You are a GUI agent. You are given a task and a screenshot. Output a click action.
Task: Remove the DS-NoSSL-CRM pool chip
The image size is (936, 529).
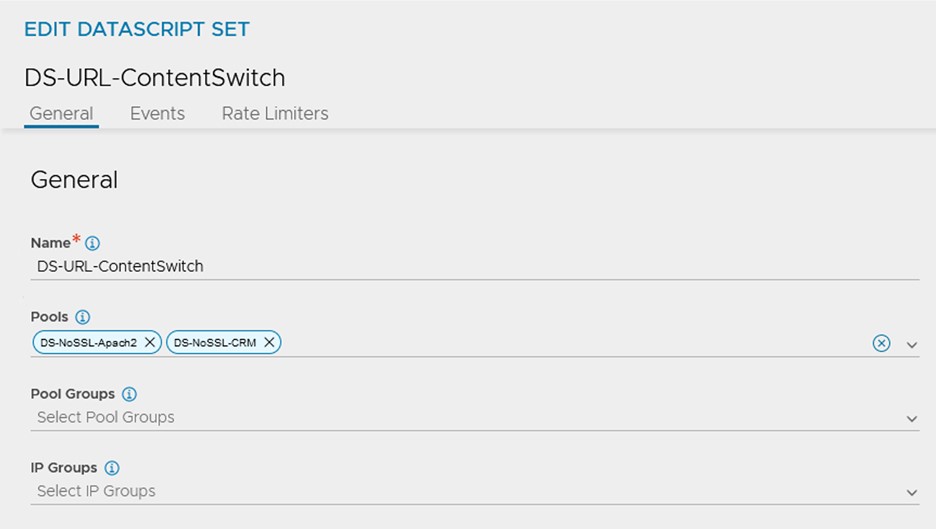click(269, 343)
